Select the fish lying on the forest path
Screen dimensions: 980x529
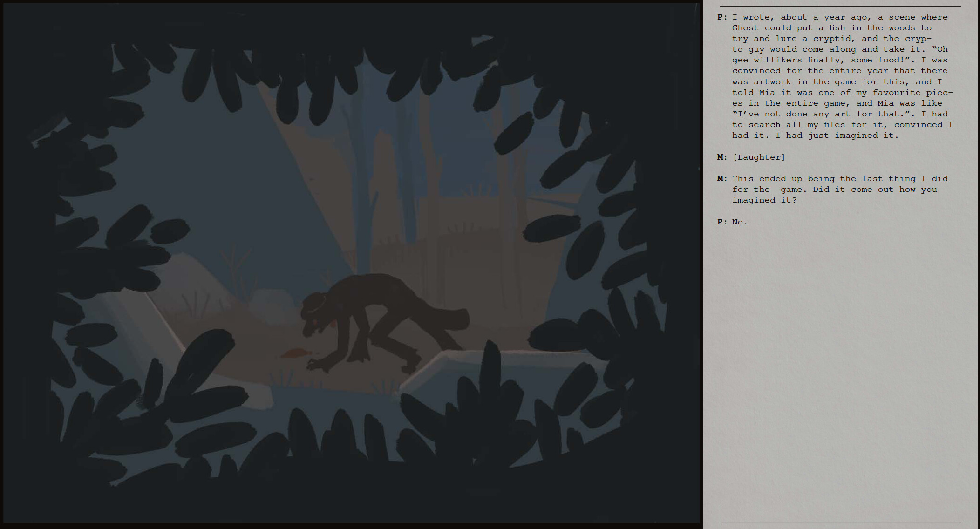(x=296, y=353)
